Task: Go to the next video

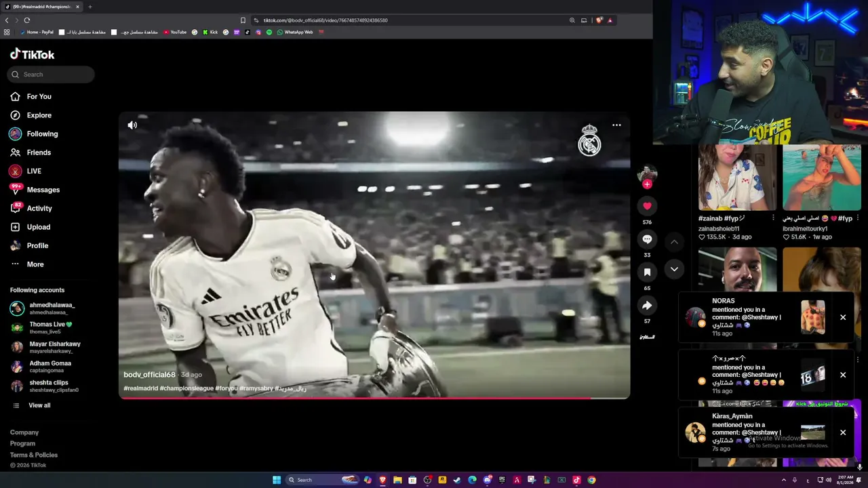Action: 674,269
